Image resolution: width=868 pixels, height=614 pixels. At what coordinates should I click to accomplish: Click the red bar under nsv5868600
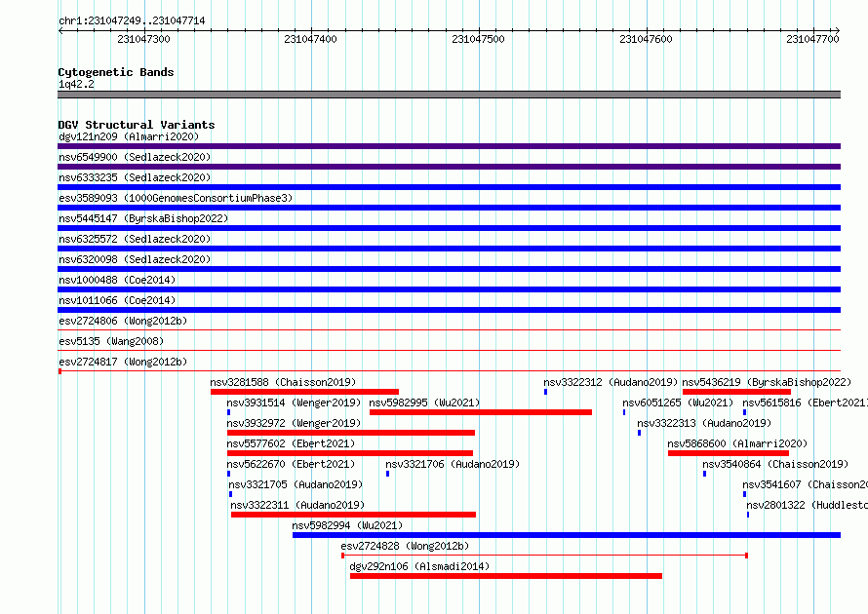pyautogui.click(x=729, y=453)
